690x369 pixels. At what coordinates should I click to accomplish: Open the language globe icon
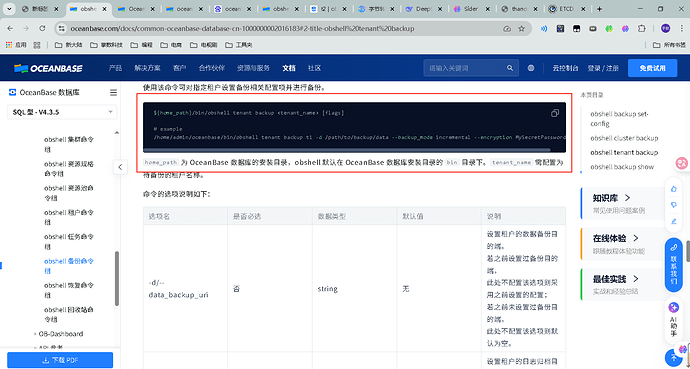point(531,68)
